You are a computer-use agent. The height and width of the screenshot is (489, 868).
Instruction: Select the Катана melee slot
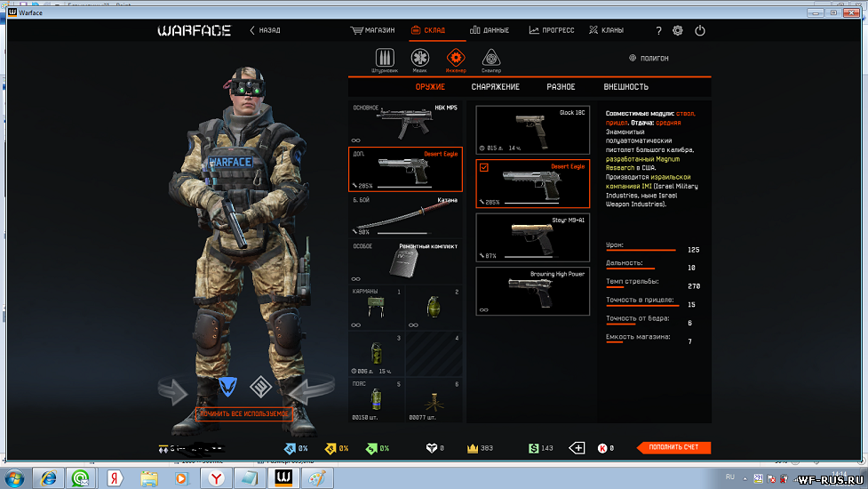click(x=405, y=215)
